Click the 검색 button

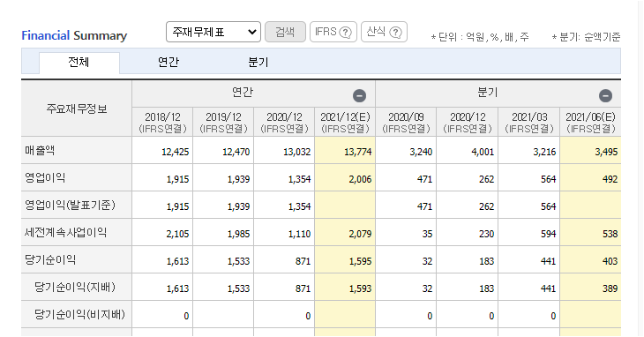pyautogui.click(x=285, y=32)
